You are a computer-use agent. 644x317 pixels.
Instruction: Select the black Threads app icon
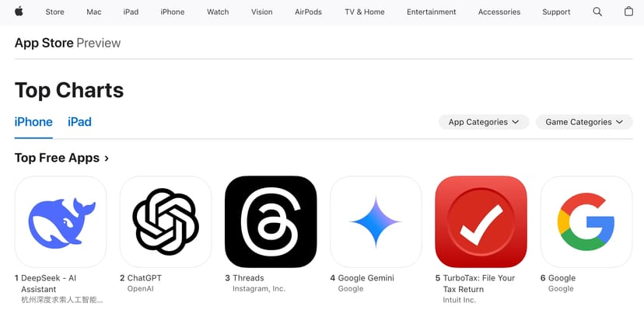click(x=271, y=222)
